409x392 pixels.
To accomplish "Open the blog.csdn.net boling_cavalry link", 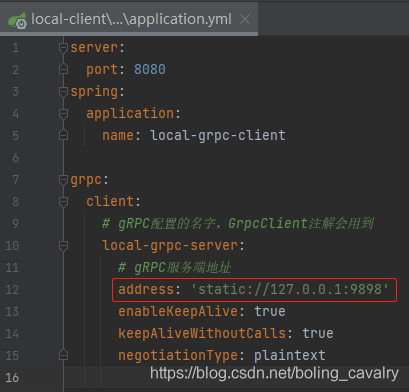I will [x=274, y=374].
